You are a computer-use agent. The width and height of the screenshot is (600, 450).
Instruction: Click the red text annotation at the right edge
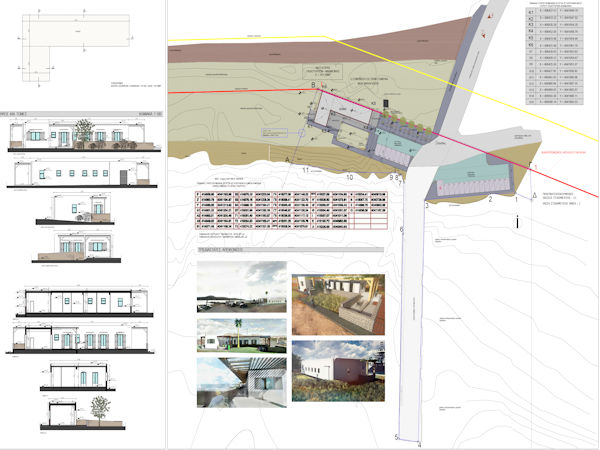click(564, 152)
